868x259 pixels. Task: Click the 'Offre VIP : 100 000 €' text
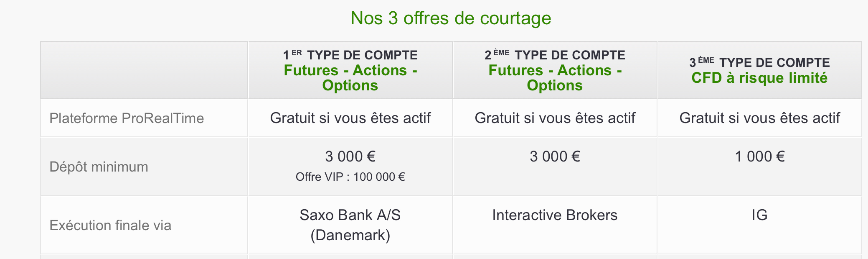coord(350,177)
